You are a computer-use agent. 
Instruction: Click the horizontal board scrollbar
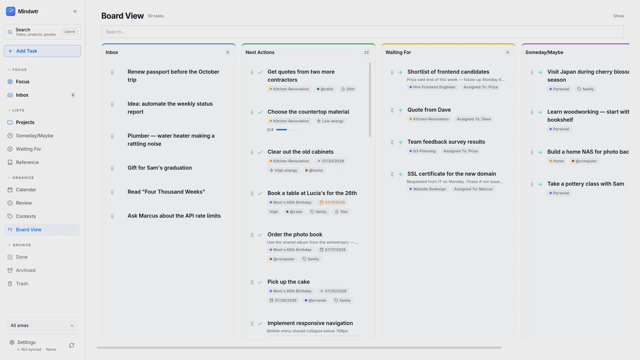click(x=299, y=348)
